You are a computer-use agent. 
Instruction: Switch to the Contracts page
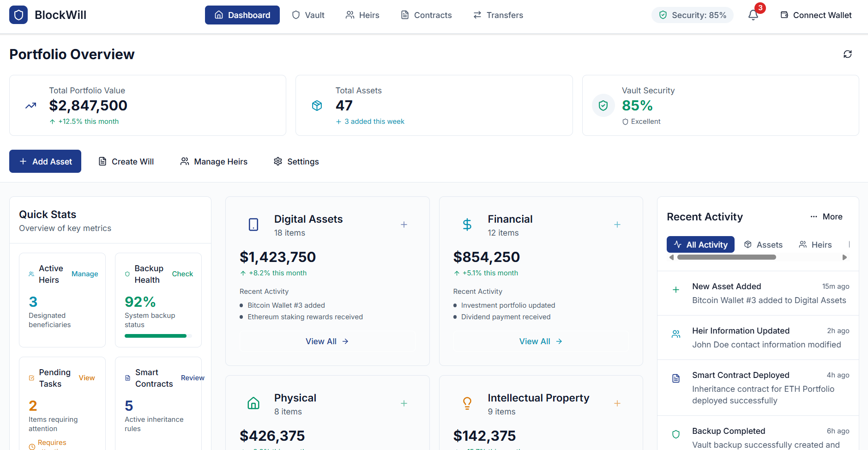tap(426, 15)
